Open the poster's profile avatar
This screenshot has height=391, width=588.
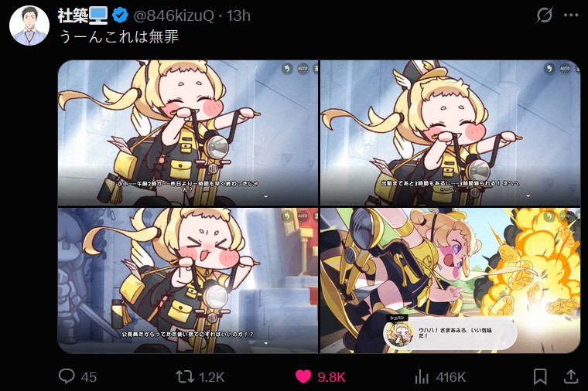tap(29, 25)
